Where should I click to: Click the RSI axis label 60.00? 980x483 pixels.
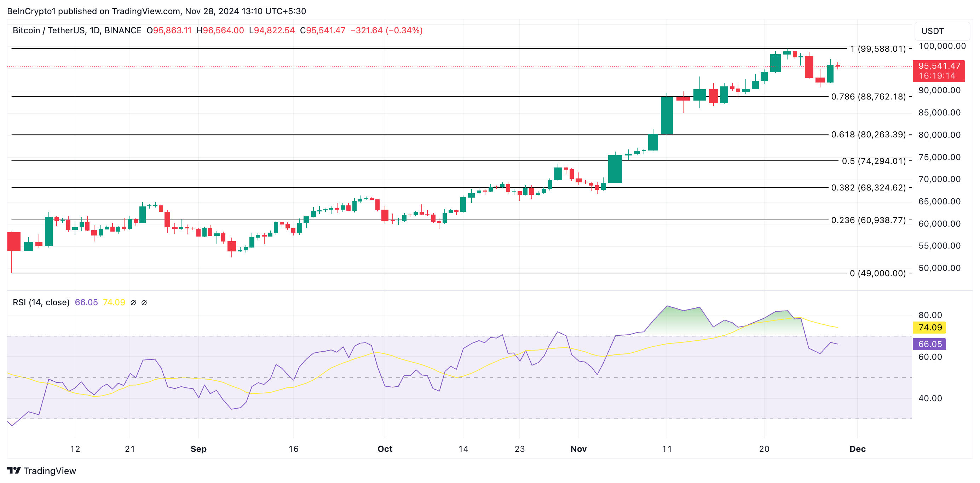(x=930, y=357)
